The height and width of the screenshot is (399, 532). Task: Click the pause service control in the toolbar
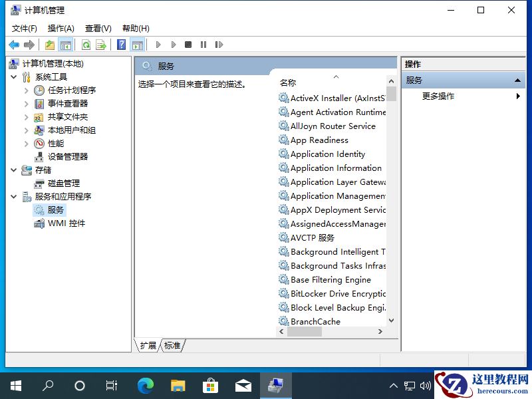pyautogui.click(x=203, y=45)
